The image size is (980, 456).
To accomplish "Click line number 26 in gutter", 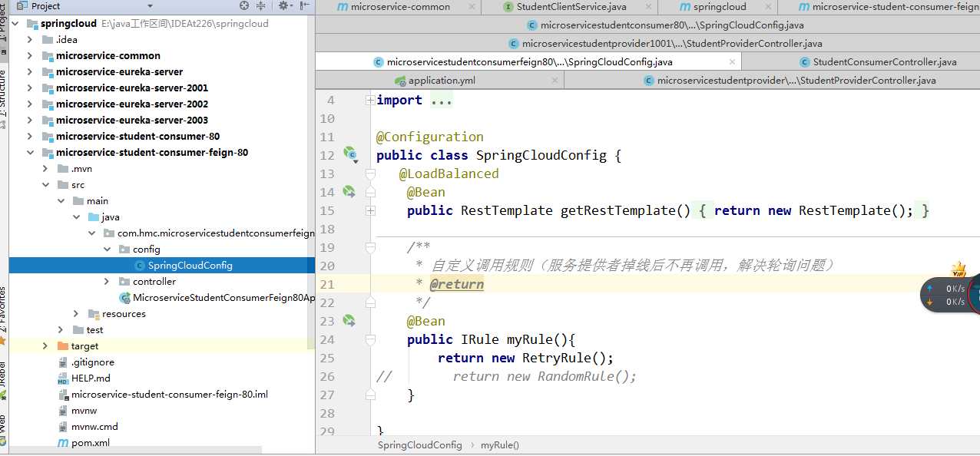I will coord(327,376).
